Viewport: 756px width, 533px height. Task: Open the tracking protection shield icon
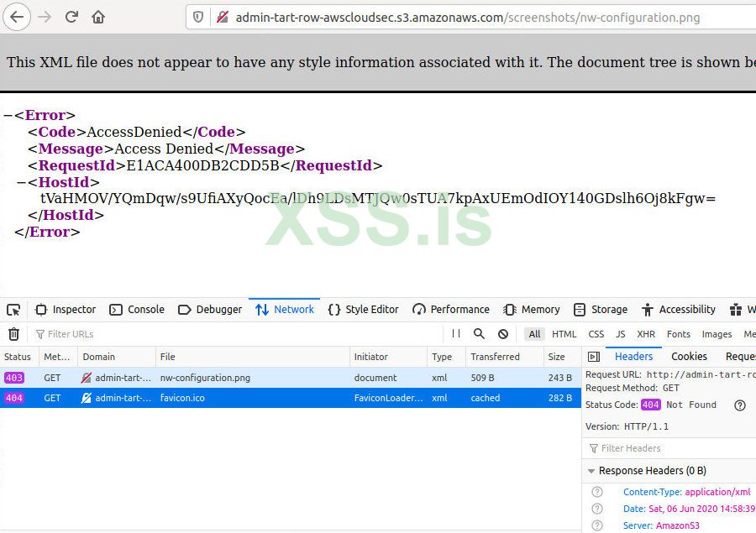coord(198,18)
